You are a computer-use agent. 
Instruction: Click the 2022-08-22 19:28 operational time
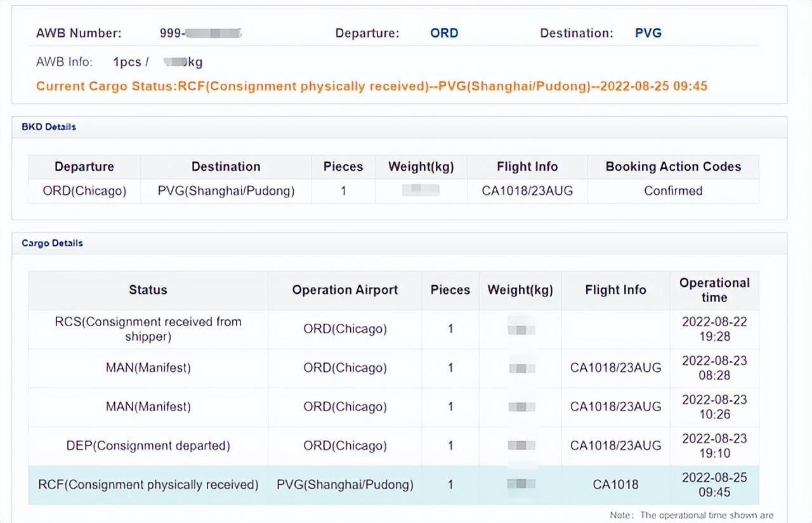(714, 329)
